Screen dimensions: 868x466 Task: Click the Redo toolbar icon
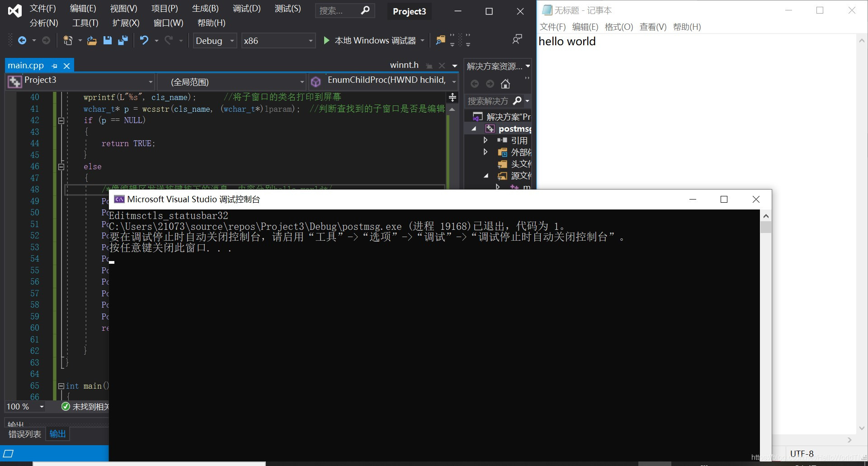(x=169, y=41)
